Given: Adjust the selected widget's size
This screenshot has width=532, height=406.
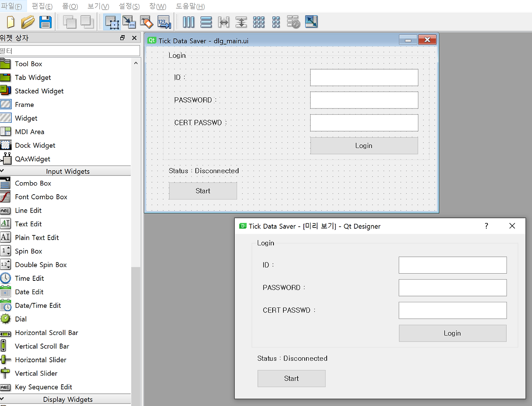Looking at the screenshot, I should [x=311, y=22].
